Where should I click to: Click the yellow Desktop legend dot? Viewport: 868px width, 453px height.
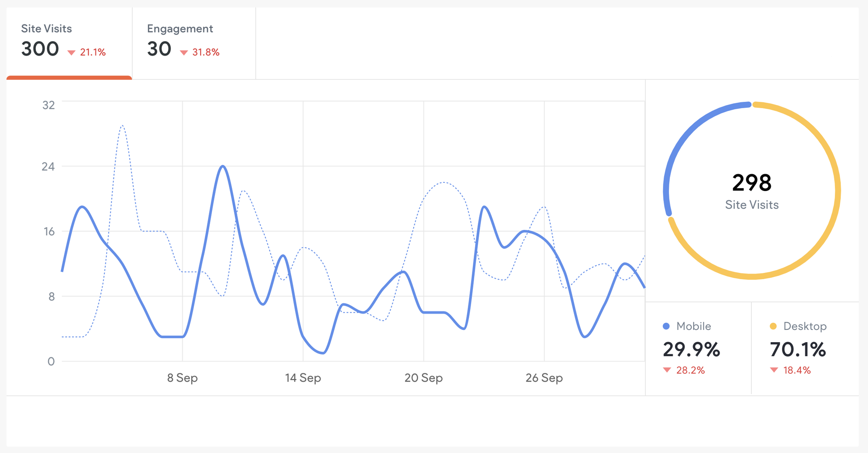(x=773, y=326)
